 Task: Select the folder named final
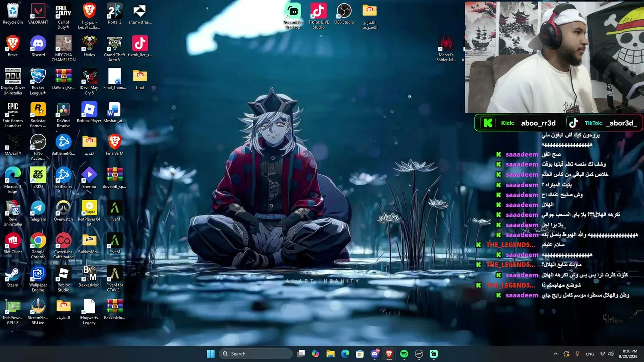140,79
